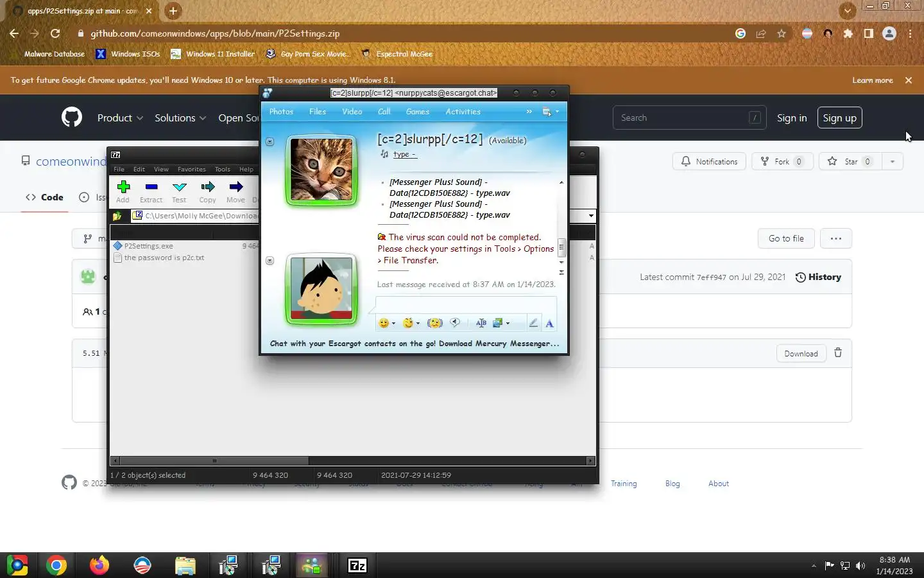This screenshot has width=924, height=578.
Task: Open Chrome side panel icon
Action: [x=869, y=33]
